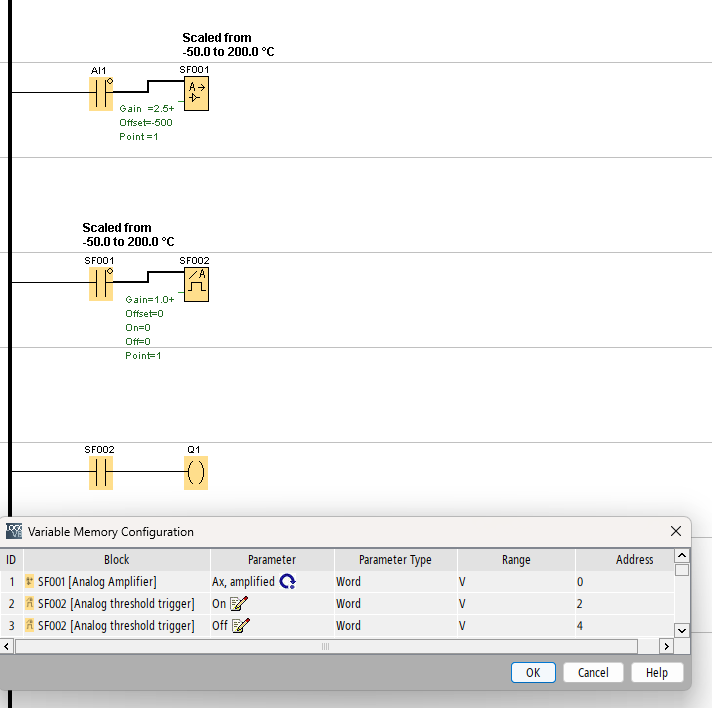Viewport: 712px width, 708px height.
Task: Select the SF001 contact in the second rung
Action: pos(100,285)
